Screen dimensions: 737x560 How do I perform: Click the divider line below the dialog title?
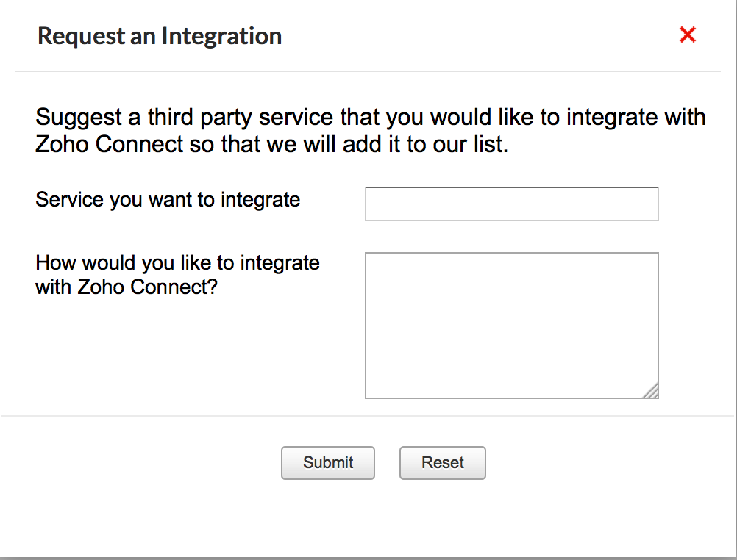click(368, 71)
